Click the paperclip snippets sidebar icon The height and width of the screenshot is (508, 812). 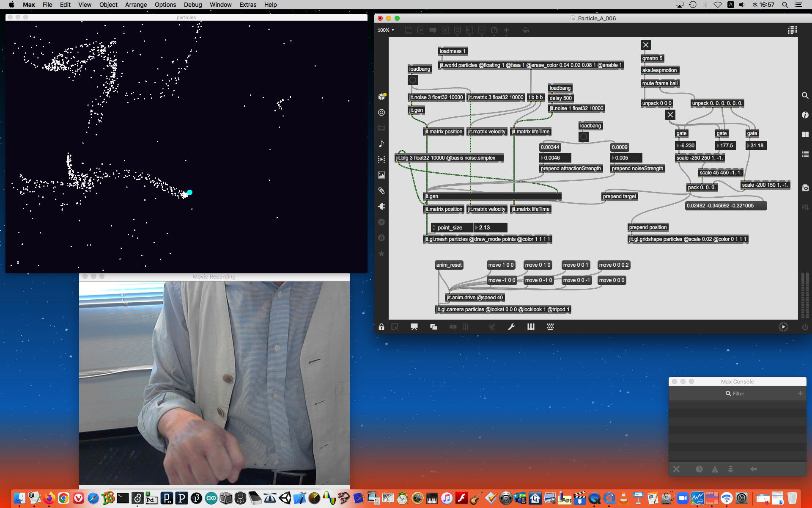click(381, 191)
